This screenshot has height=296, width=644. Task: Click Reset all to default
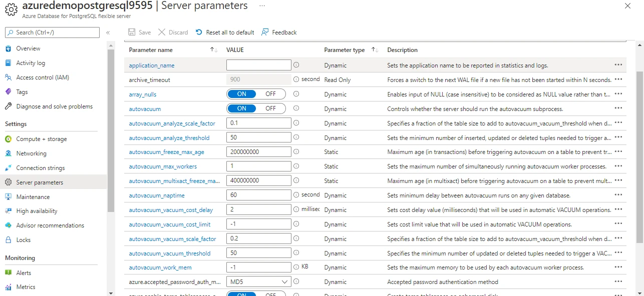click(x=224, y=32)
